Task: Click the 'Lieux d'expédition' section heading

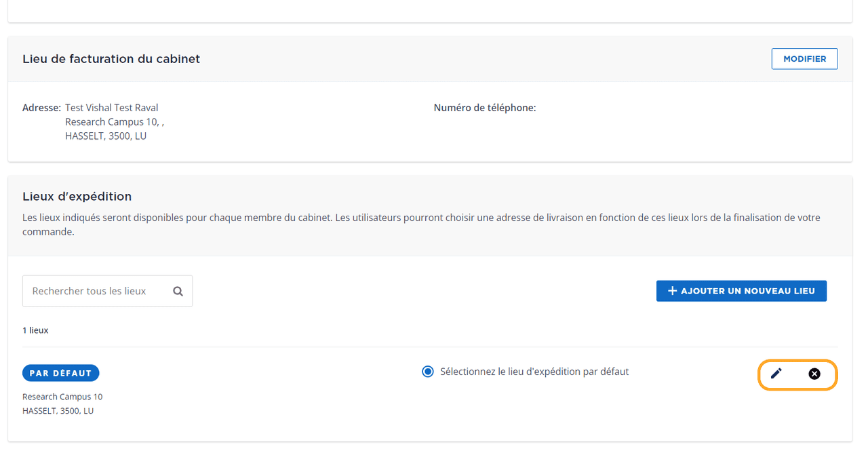Action: coord(77,197)
